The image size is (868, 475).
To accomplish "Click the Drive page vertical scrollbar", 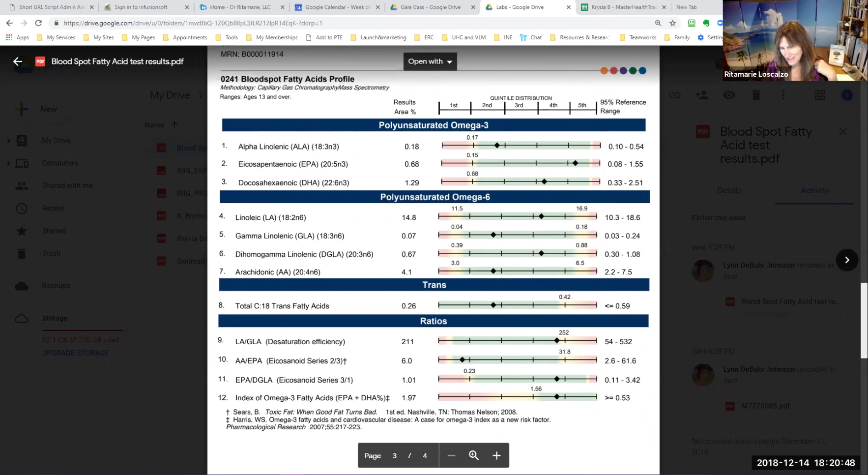I will point(864,321).
